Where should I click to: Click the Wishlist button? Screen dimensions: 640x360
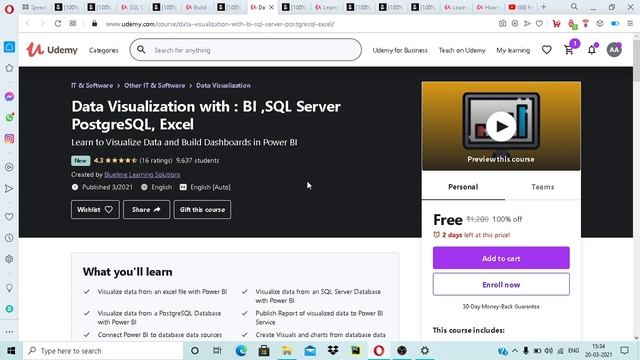(x=95, y=209)
